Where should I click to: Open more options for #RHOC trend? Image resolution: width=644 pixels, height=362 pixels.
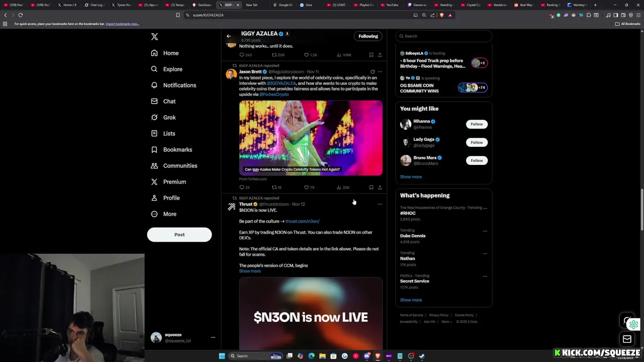[485, 208]
